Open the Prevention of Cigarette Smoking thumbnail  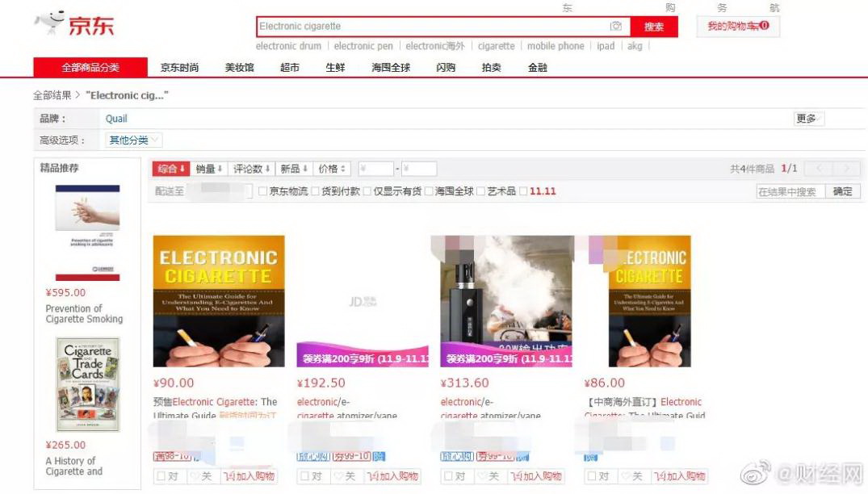tap(87, 232)
